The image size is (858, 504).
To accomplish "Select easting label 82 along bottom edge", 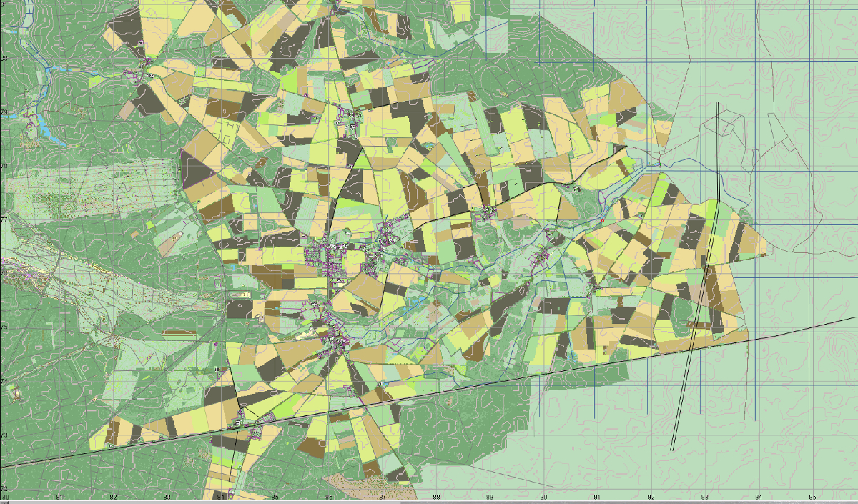I will [x=113, y=497].
